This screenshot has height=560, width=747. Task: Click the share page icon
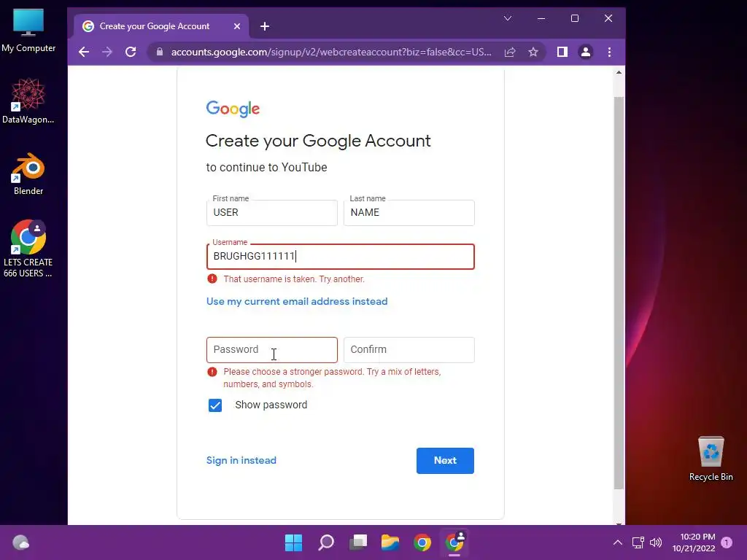tap(510, 52)
